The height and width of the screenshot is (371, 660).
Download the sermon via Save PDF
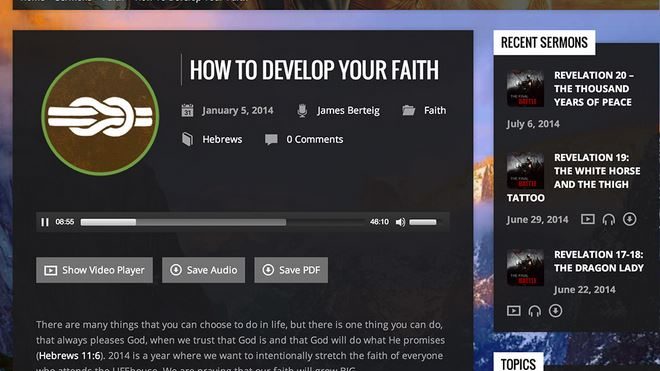click(291, 270)
